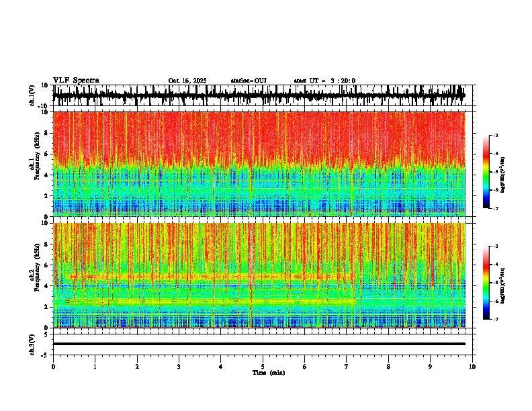Click the 'Time (min)' x-axis label
532x411 pixels.
tap(269, 373)
